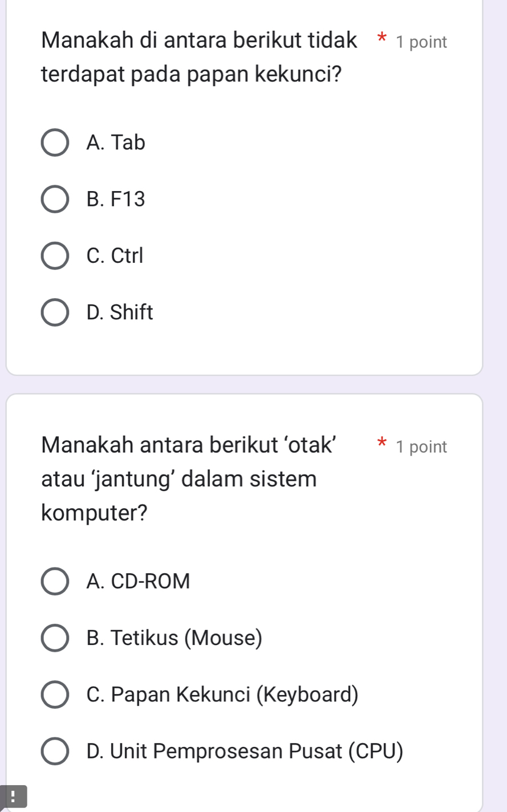Select the radio button for A. Tab
The width and height of the screenshot is (507, 812).
click(55, 143)
